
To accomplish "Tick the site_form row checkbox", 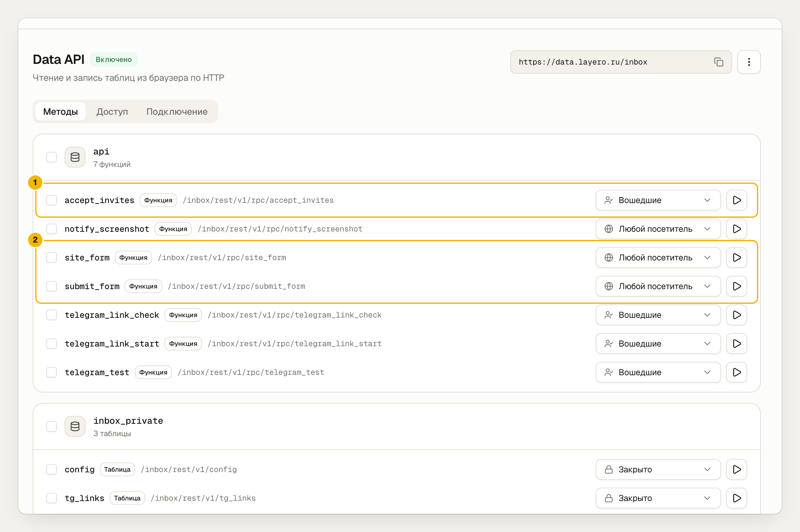I will 52,258.
